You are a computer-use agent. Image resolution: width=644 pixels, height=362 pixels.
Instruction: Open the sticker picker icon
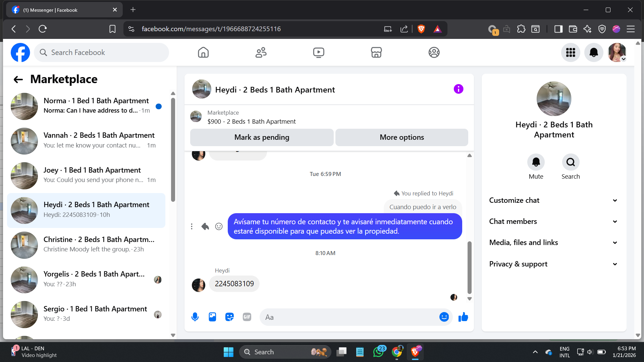229,317
